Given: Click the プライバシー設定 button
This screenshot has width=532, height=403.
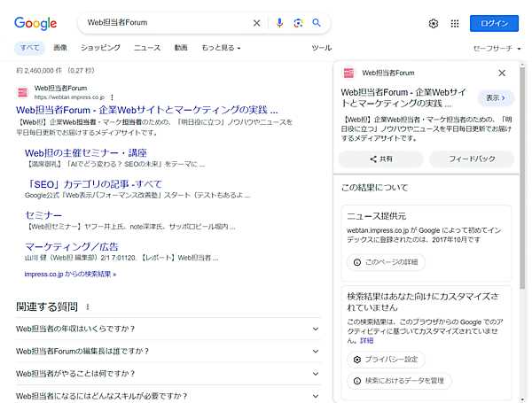Looking at the screenshot, I should (x=386, y=360).
